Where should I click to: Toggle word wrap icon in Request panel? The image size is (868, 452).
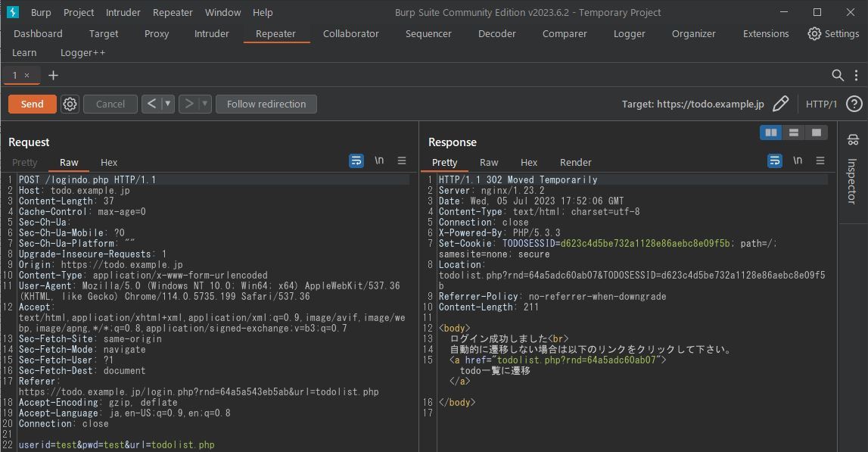[356, 161]
